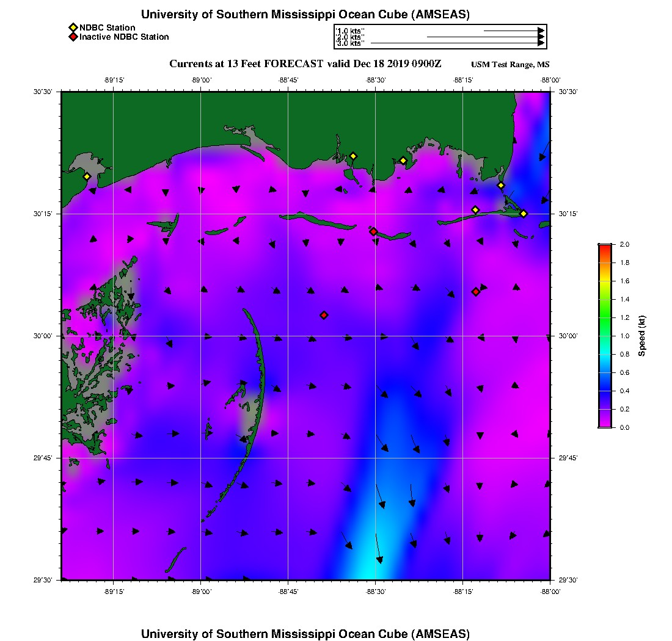Click the magenta bottom end of the colorbar
Viewport: 672px width, 641px height.
[x=605, y=424]
